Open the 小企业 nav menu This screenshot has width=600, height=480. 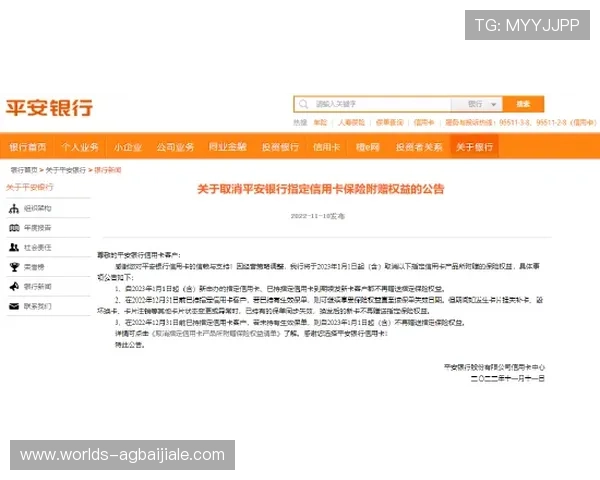click(x=128, y=147)
